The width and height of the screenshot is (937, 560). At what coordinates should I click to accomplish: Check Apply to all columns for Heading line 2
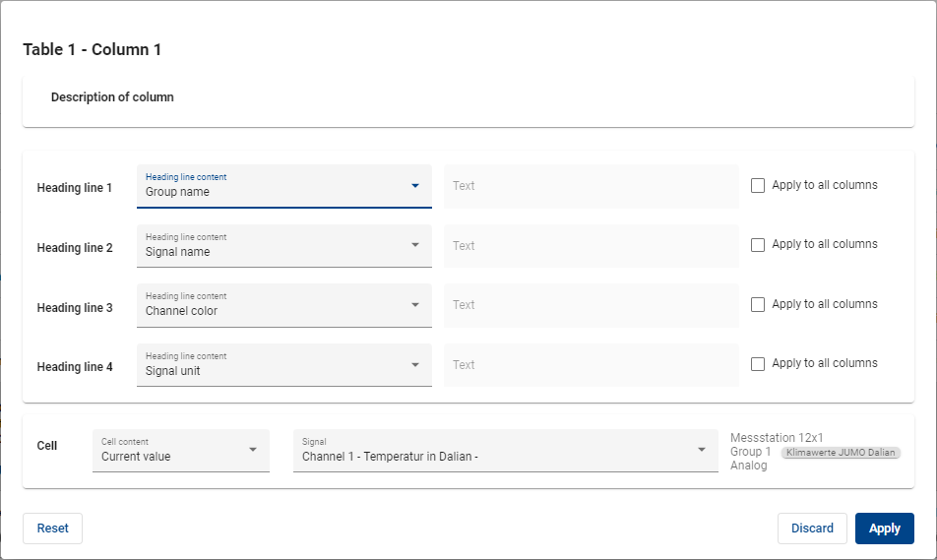tap(758, 245)
